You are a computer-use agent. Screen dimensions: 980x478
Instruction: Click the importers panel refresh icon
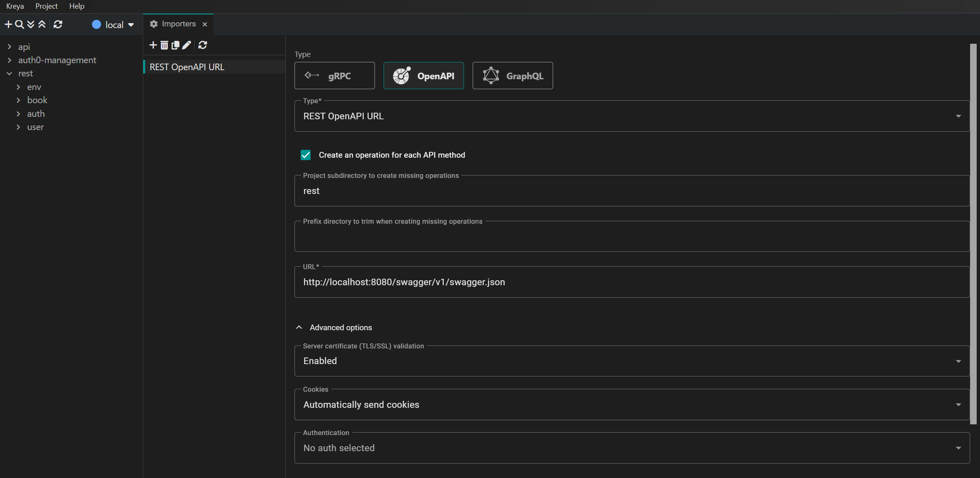[203, 45]
